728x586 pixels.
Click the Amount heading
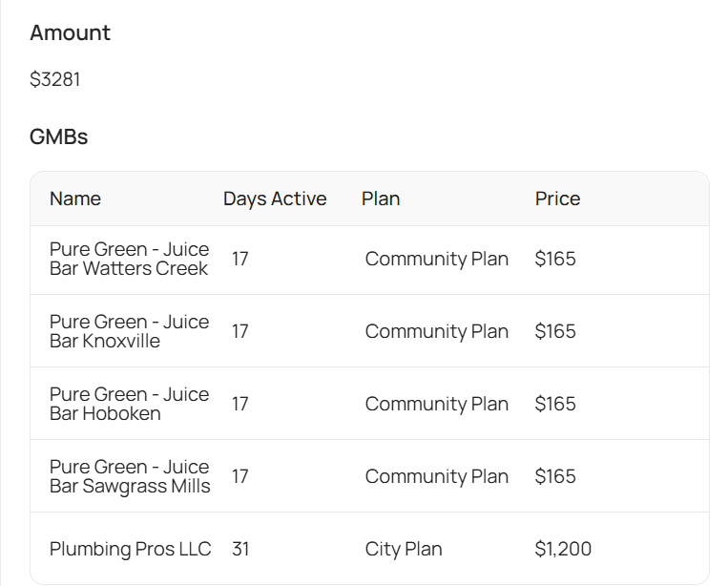(x=70, y=32)
